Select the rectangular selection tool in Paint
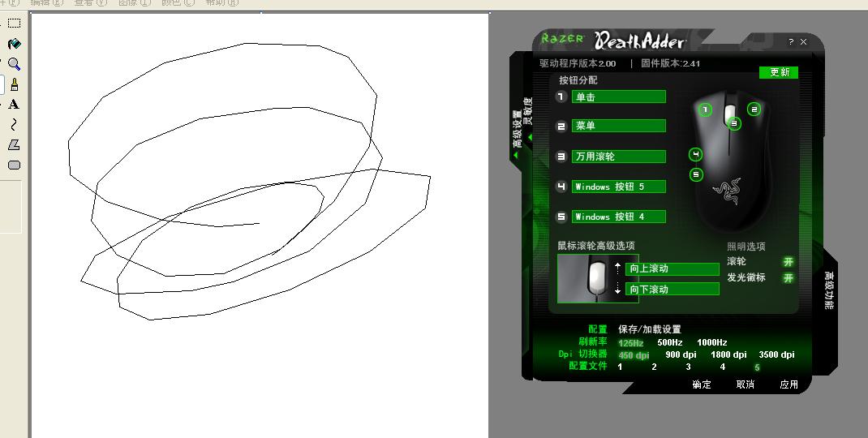The width and height of the screenshot is (868, 438). point(14,23)
